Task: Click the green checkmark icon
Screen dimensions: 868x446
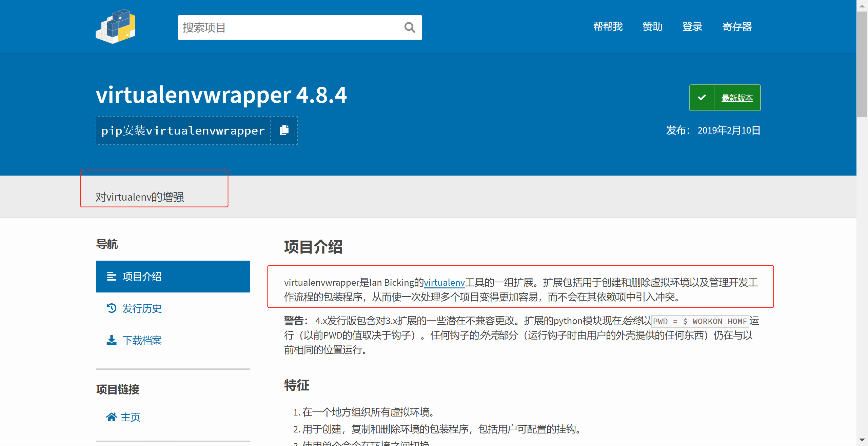Action: 702,98
